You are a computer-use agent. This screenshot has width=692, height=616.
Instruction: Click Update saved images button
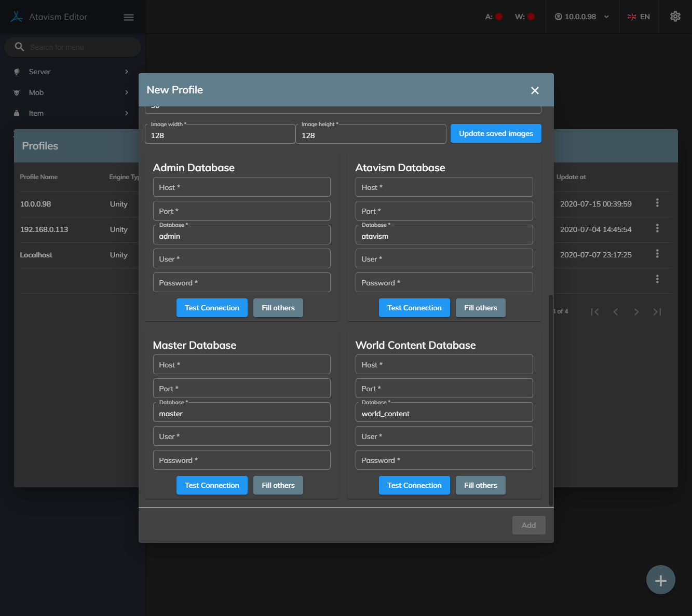(x=496, y=133)
